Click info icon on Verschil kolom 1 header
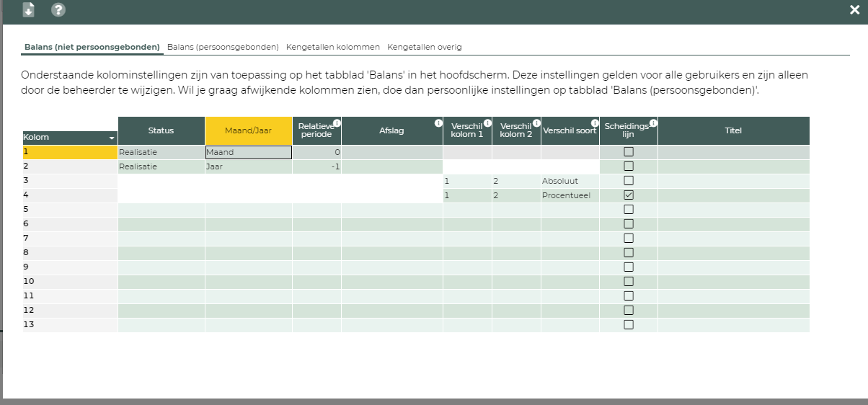This screenshot has width=868, height=405. coord(487,123)
